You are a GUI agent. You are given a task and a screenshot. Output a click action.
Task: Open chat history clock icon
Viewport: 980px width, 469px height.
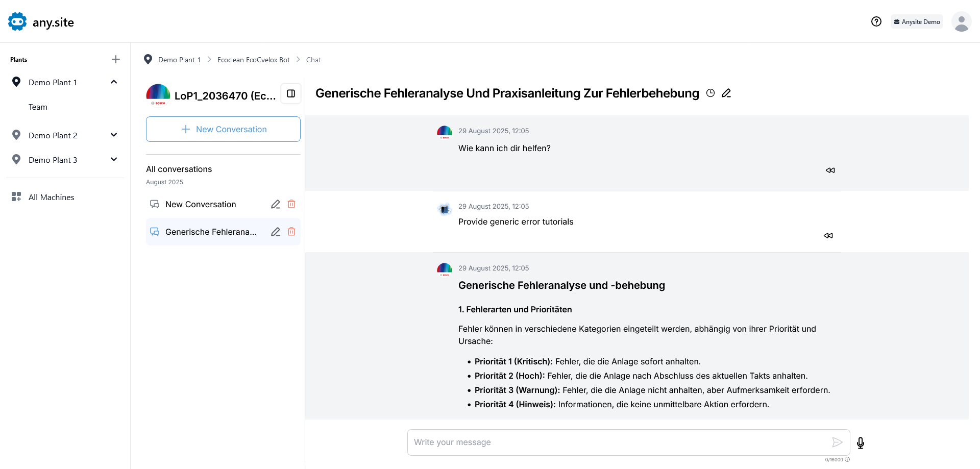click(x=710, y=93)
